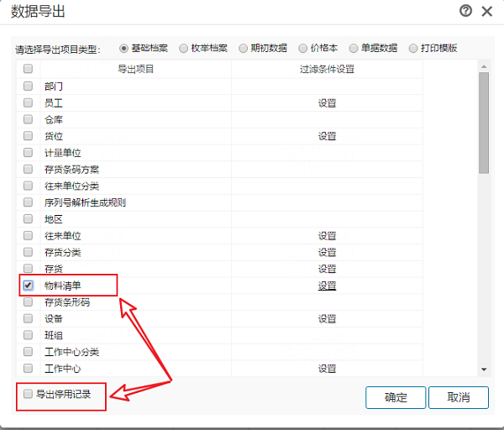This screenshot has height=430, width=504.
Task: Click the 序列号解析生成规则 row label
Action: point(85,202)
